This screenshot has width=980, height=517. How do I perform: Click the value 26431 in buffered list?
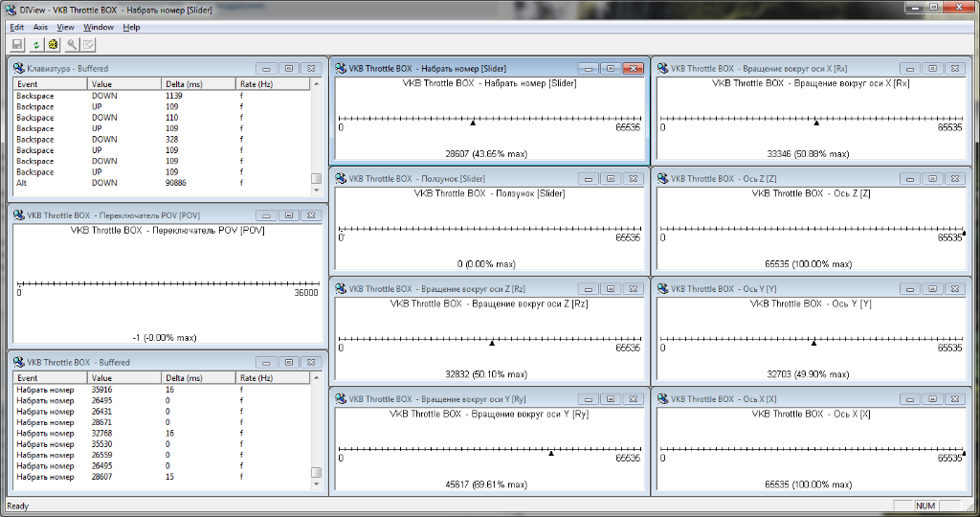click(101, 412)
